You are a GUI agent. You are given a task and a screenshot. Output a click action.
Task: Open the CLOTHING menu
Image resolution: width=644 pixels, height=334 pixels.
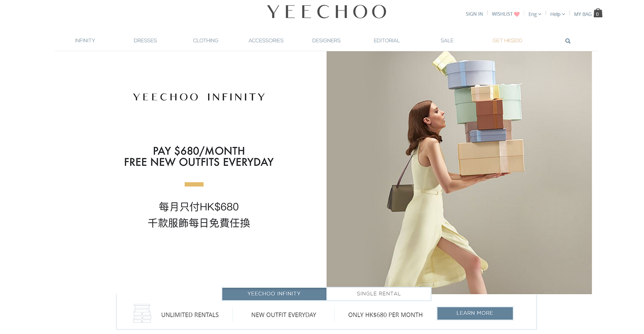(x=206, y=41)
